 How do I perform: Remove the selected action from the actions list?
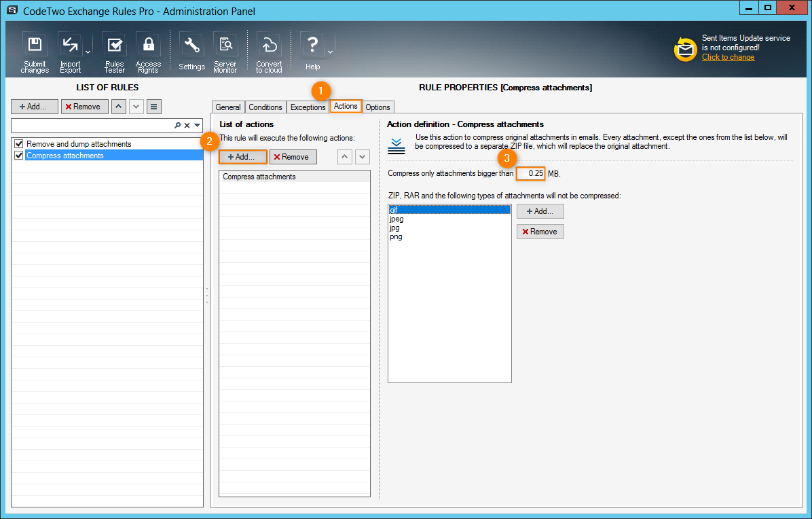point(293,157)
